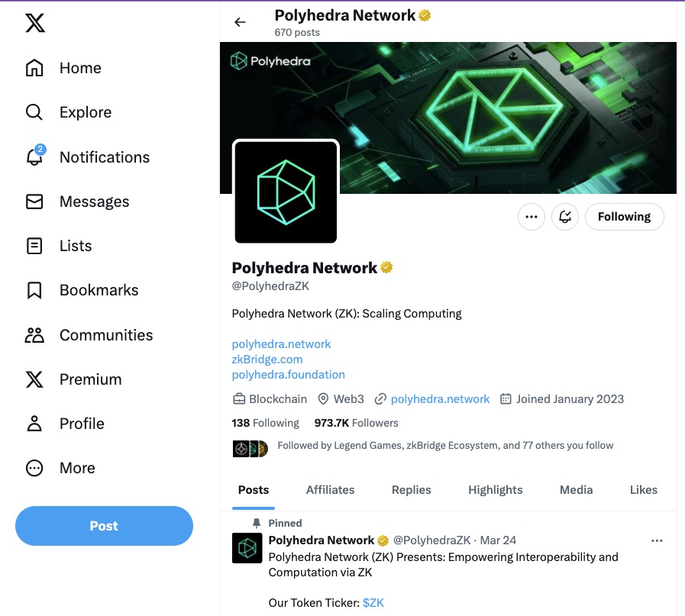Go to Home via house icon
The width and height of the screenshot is (685, 616).
(34, 68)
